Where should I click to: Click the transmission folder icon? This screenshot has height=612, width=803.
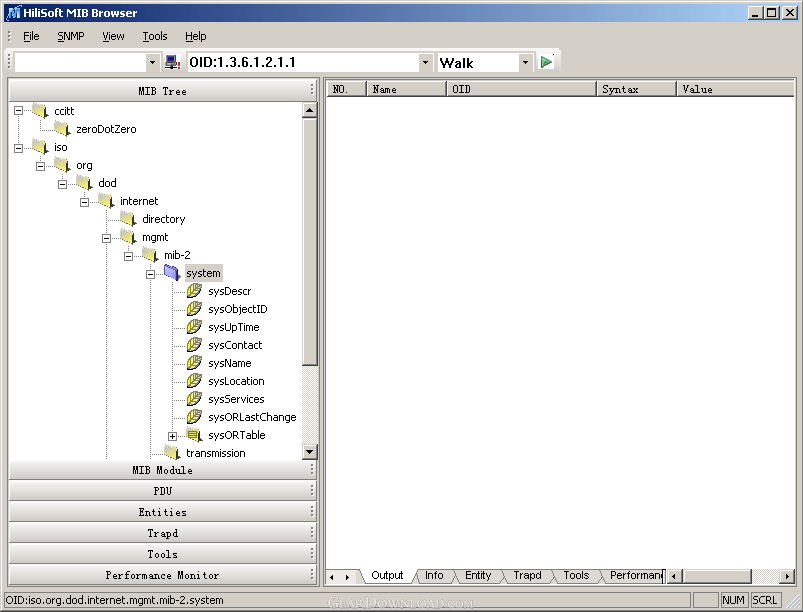[x=172, y=453]
